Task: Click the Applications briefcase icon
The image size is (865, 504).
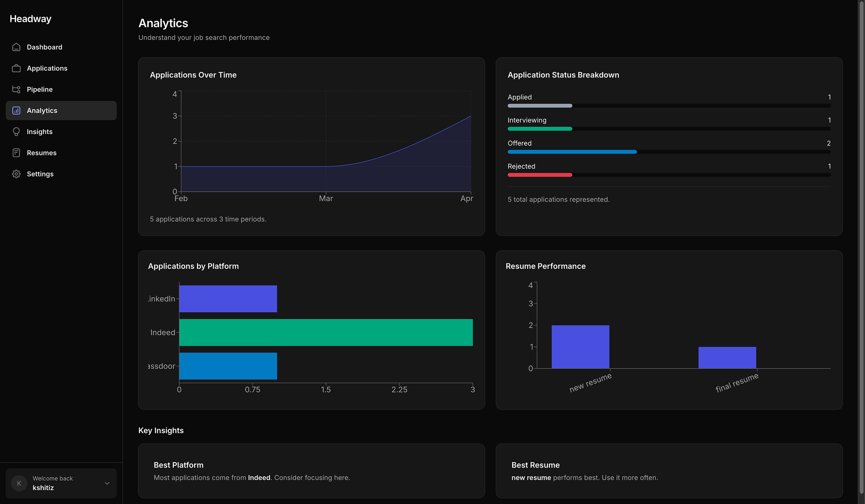Action: [16, 68]
